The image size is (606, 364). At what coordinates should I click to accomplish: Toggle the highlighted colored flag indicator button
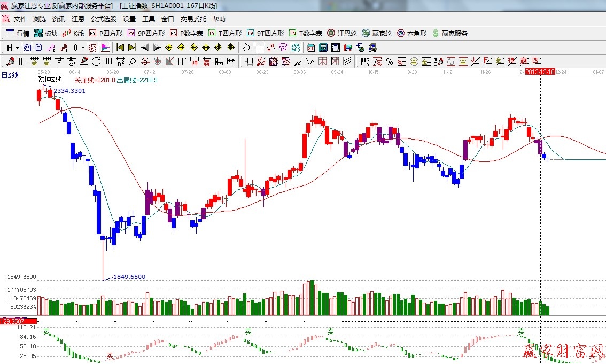click(x=105, y=48)
